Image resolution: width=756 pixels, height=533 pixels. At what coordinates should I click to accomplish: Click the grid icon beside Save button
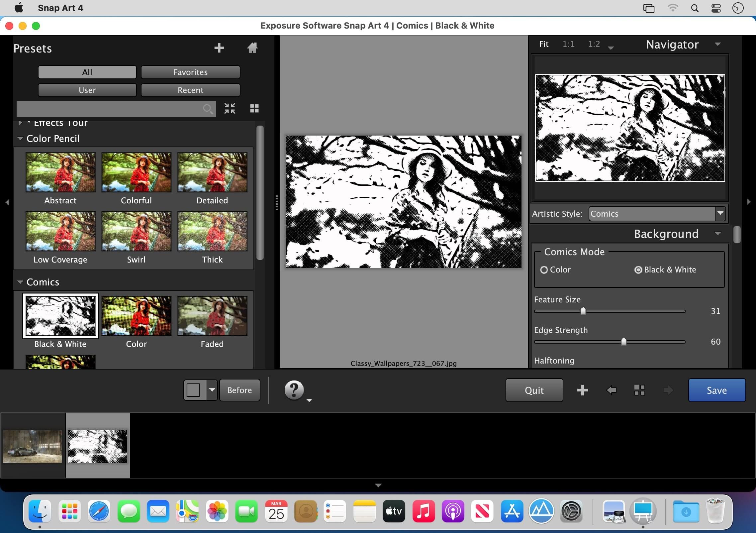click(639, 390)
